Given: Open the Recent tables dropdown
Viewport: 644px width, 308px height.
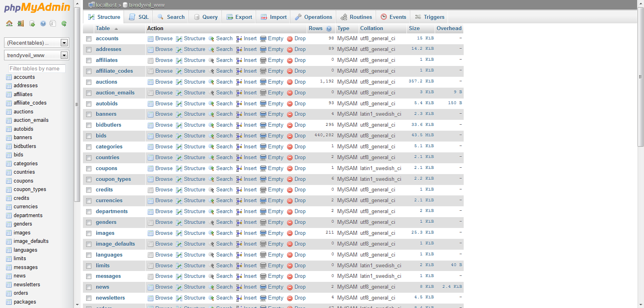Looking at the screenshot, I should point(37,43).
